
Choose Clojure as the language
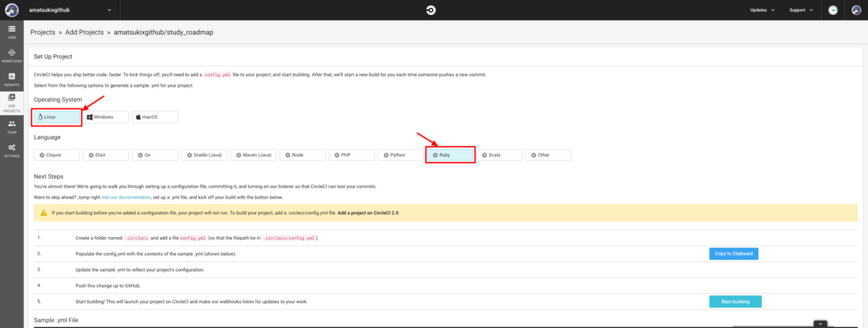[x=56, y=155]
